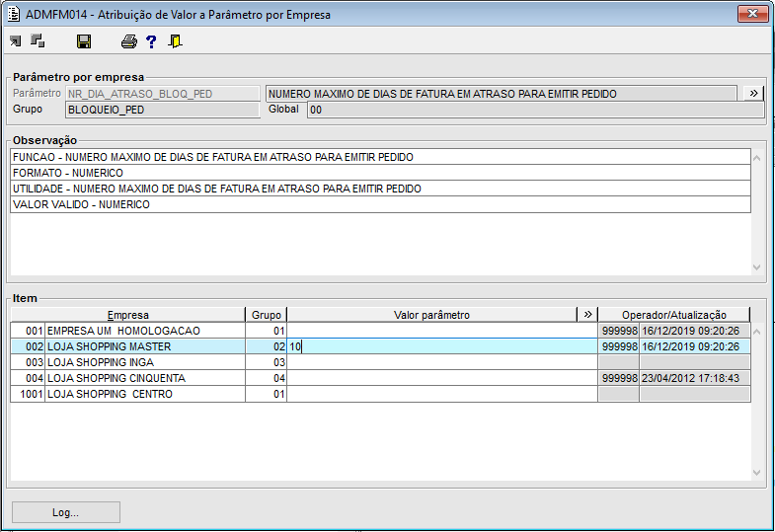Click operator 999998 in LOJA SHOPPING MASTER row

[620, 346]
